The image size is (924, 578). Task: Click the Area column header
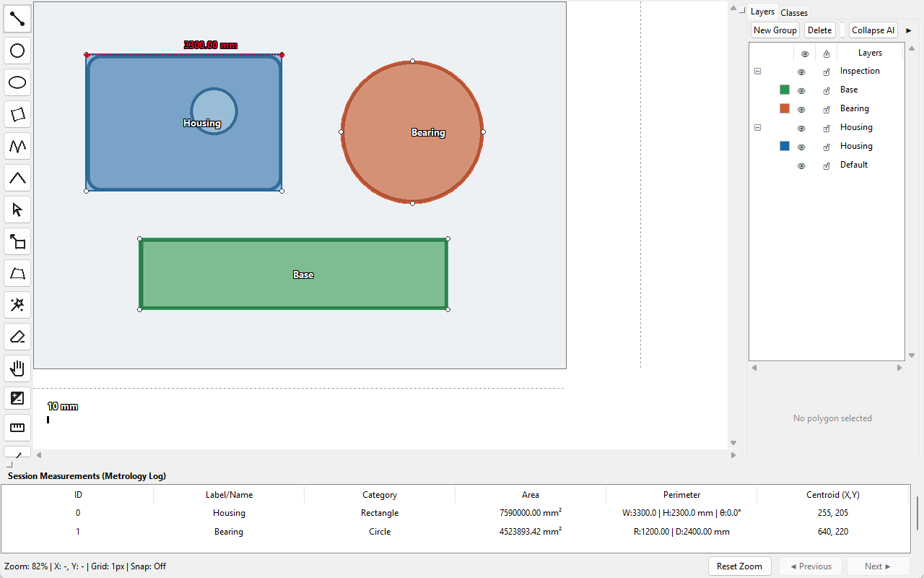[531, 495]
